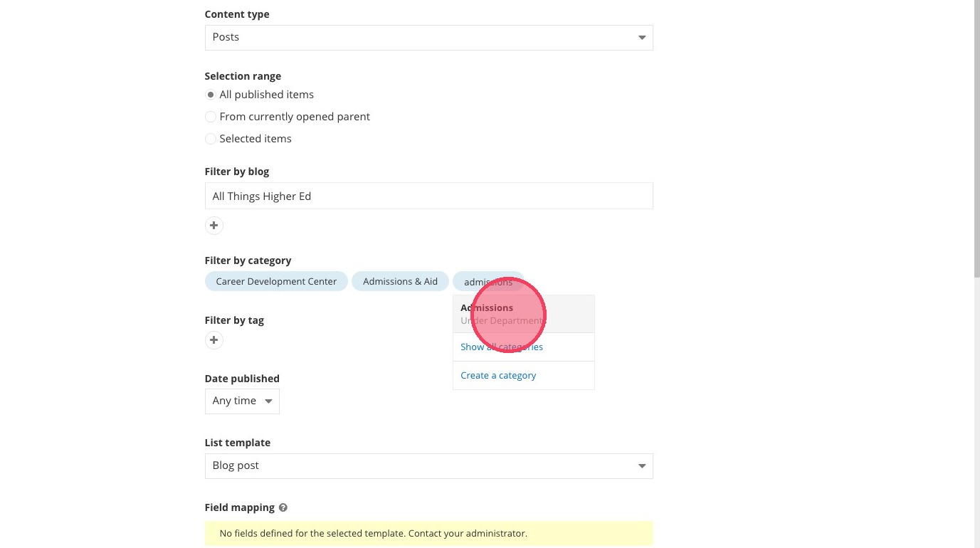
Task: Select the All published items option
Action: 211,95
